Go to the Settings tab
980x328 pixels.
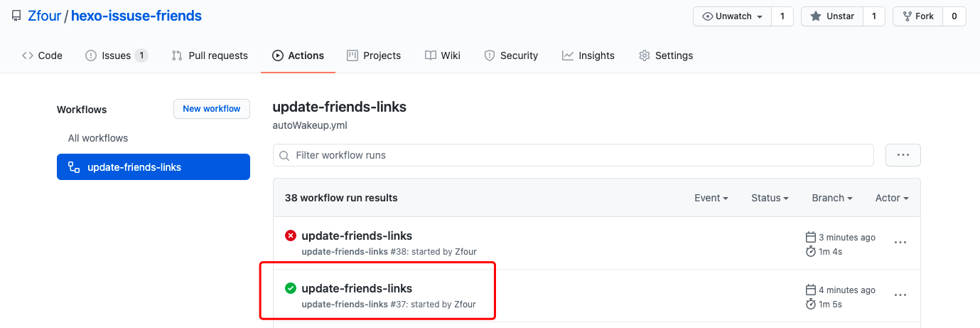tap(666, 55)
